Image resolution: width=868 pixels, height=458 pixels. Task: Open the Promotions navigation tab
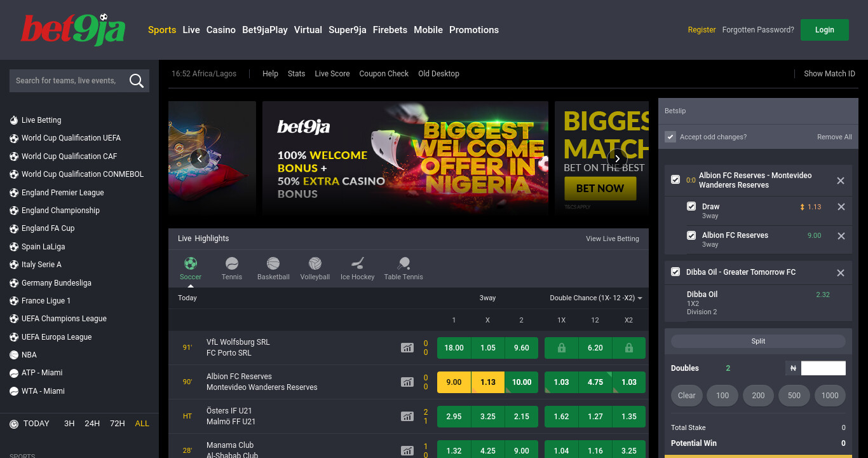[474, 30]
